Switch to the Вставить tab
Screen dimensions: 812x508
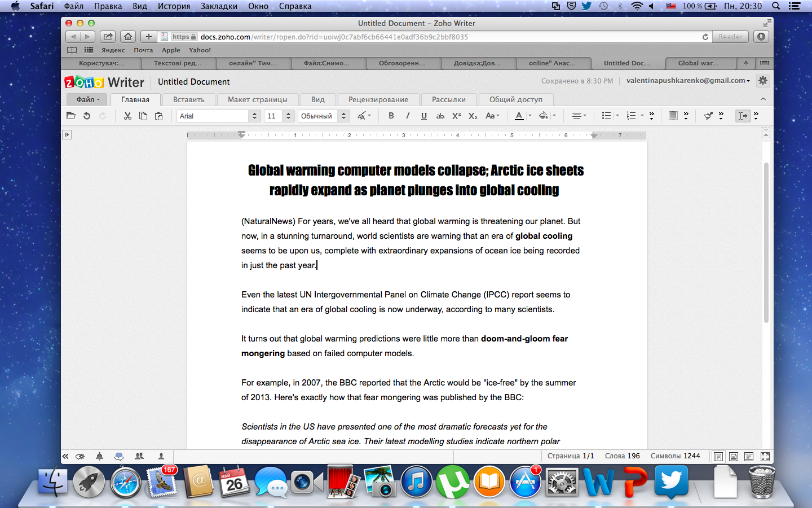click(x=188, y=99)
